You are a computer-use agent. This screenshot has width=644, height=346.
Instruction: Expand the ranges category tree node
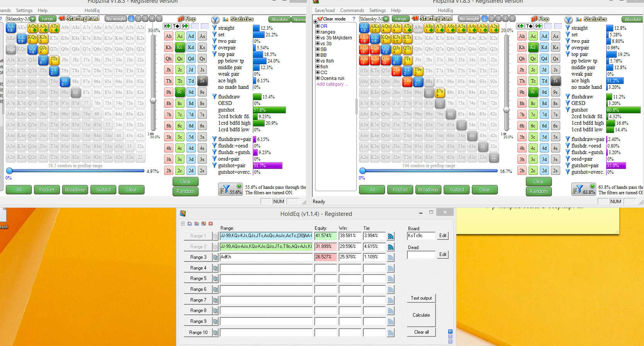pyautogui.click(x=318, y=32)
